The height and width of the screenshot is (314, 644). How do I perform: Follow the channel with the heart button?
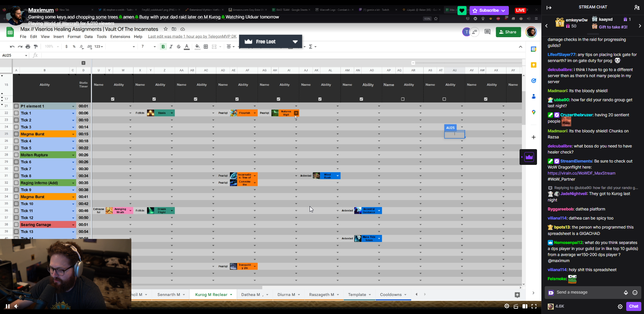pyautogui.click(x=462, y=10)
